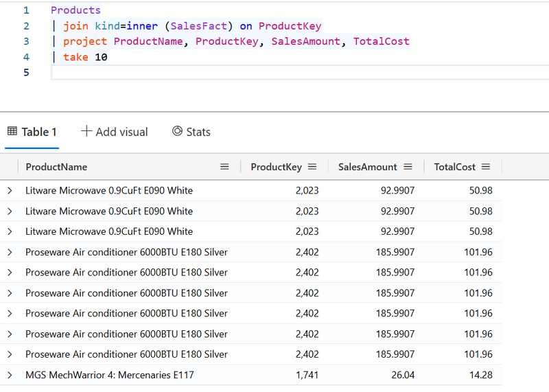Click the project keyword on line 3

[x=85, y=41]
